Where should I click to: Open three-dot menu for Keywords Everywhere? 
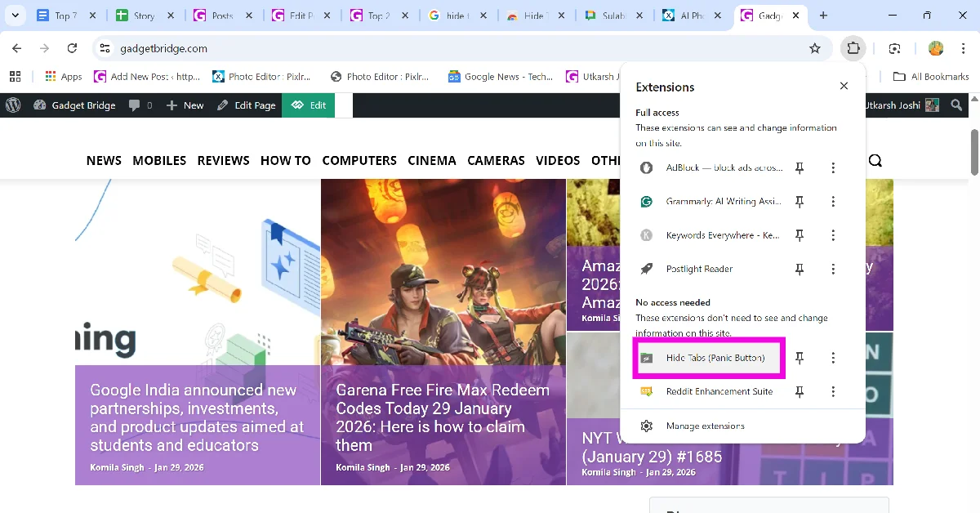(833, 234)
